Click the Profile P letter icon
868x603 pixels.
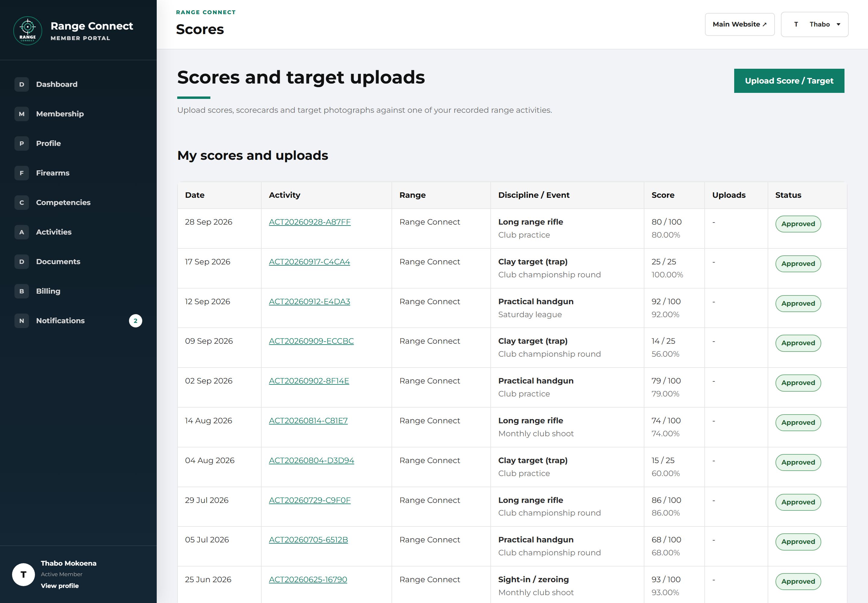pos(21,144)
